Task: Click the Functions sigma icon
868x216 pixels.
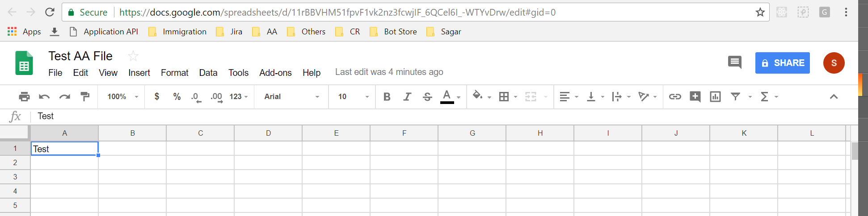Action: tap(765, 97)
